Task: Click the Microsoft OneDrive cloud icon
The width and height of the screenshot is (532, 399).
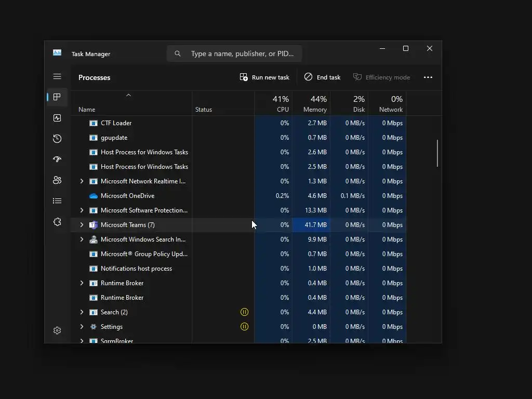Action: pyautogui.click(x=94, y=196)
